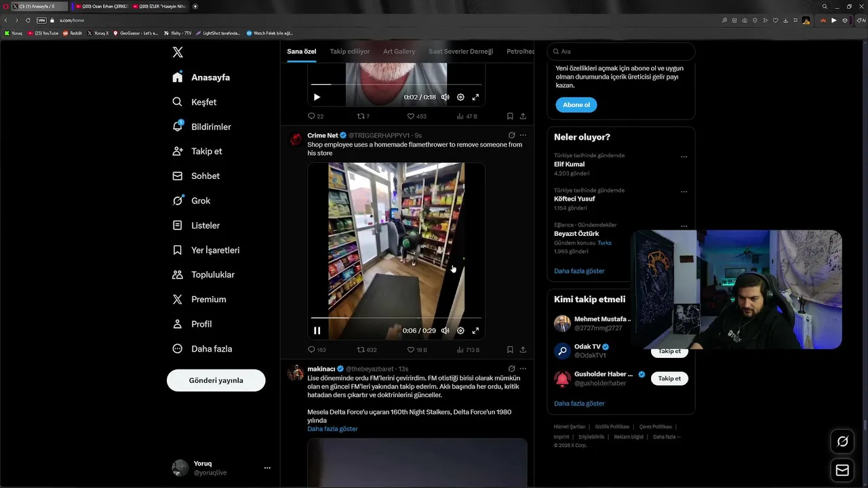Open Köfteci Yusuf trend
The height and width of the screenshot is (488, 868).
574,199
